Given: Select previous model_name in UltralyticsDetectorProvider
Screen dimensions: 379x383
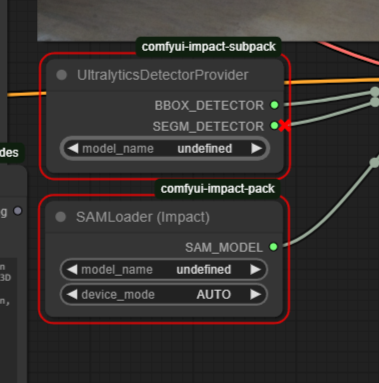Looking at the screenshot, I should 73,148.
